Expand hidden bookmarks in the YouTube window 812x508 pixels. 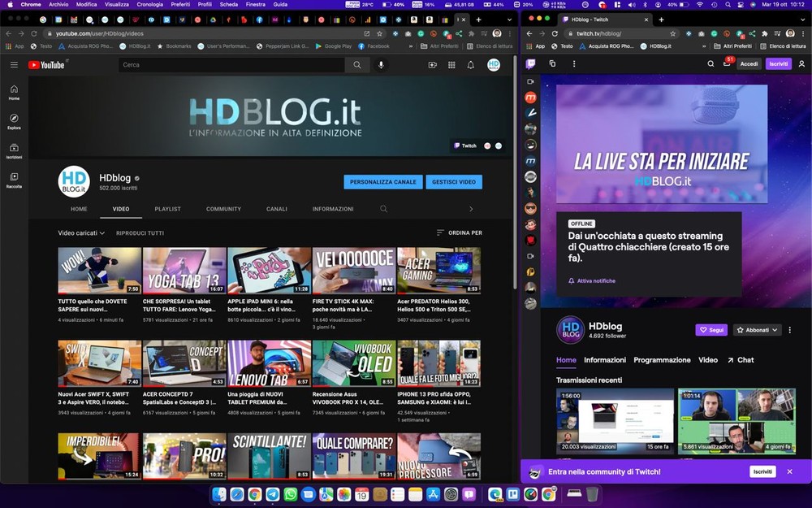[x=411, y=46]
